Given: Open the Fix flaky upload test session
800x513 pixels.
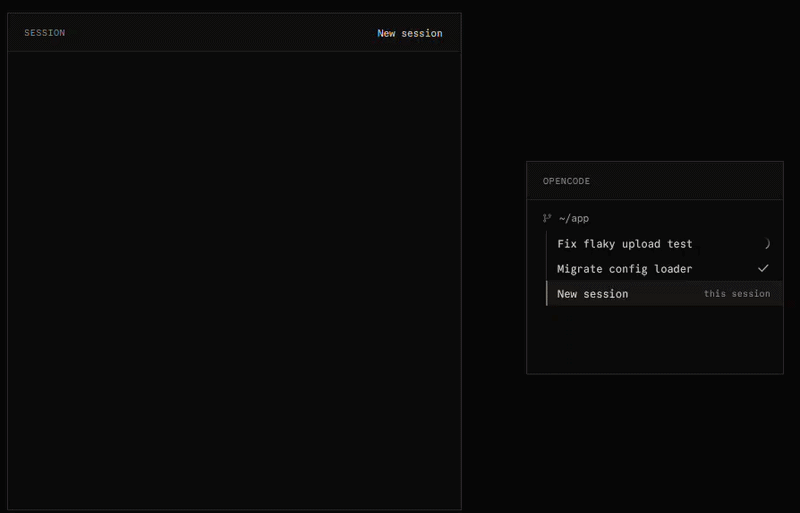Looking at the screenshot, I should pyautogui.click(x=664, y=244).
